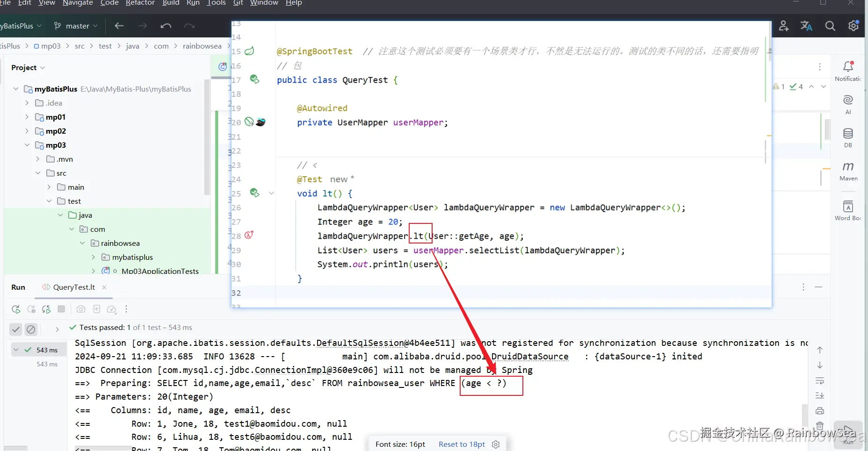Viewport: 868px width, 451px height.
Task: Expand the .idea folder
Action: coord(27,103)
